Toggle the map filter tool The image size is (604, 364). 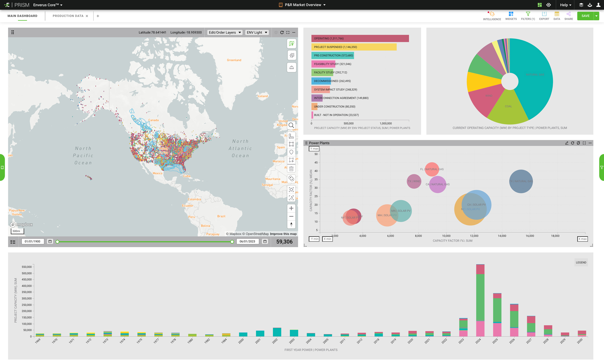pyautogui.click(x=291, y=44)
